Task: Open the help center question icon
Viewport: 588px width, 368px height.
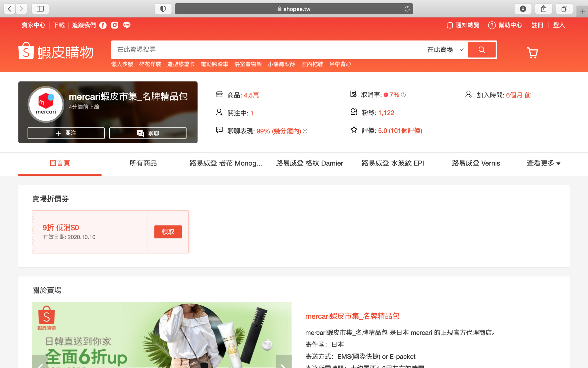Action: coord(492,25)
